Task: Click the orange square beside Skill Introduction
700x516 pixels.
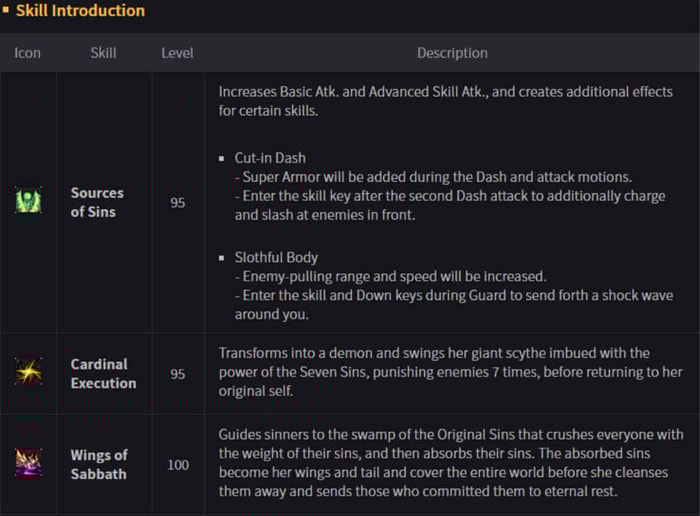Action: pyautogui.click(x=5, y=9)
